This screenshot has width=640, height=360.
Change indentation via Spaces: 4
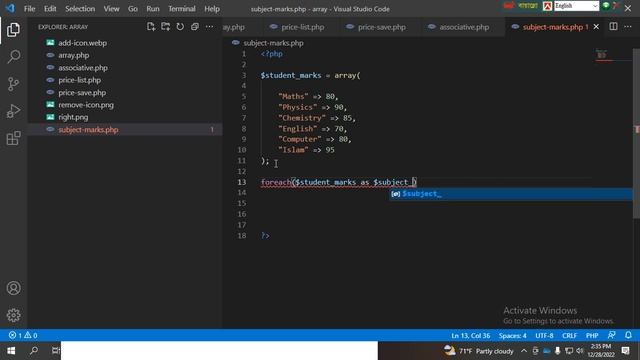point(512,335)
